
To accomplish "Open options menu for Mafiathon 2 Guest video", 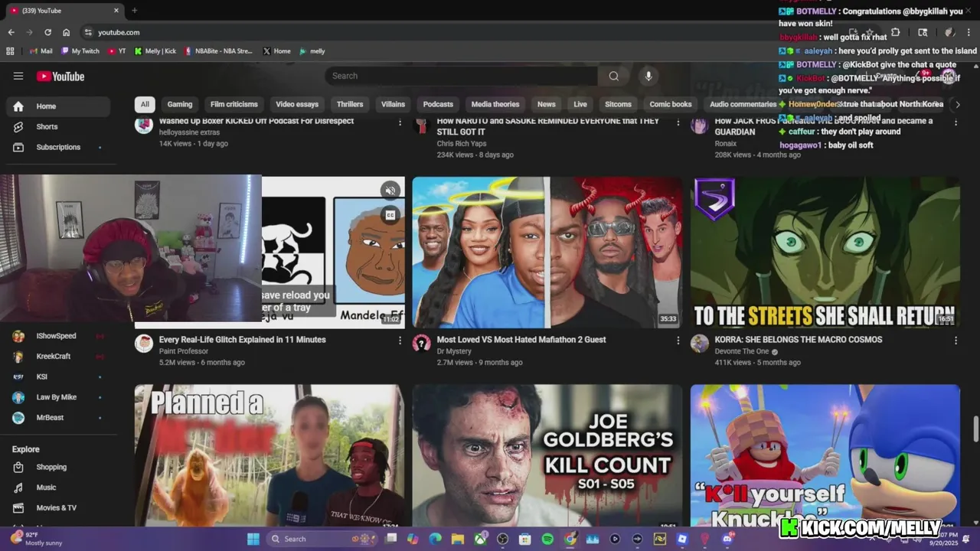I will (x=678, y=340).
